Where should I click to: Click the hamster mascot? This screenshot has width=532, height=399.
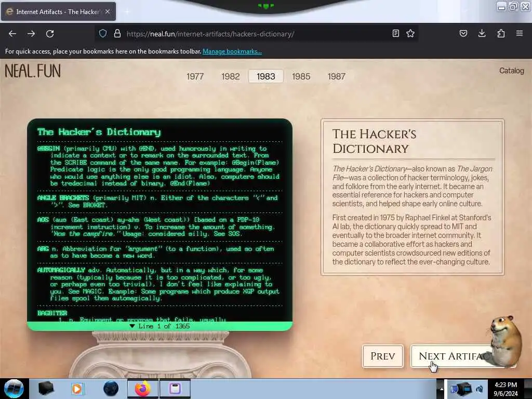[505, 341]
